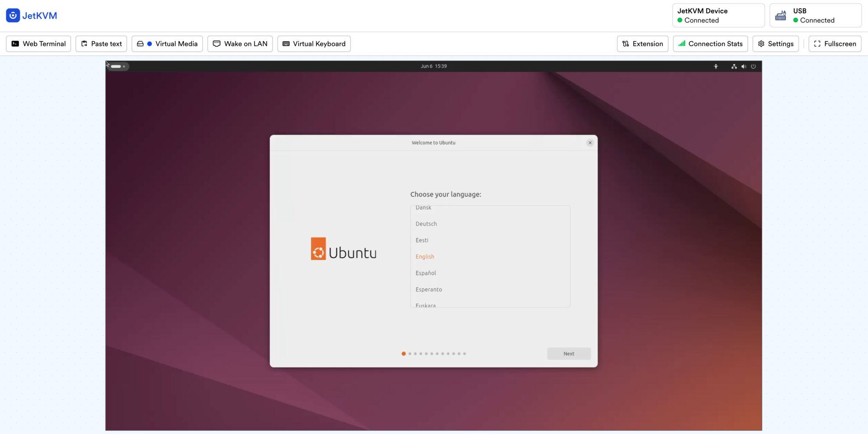Click the Next button in the installer
The height and width of the screenshot is (434, 868).
[x=569, y=354]
